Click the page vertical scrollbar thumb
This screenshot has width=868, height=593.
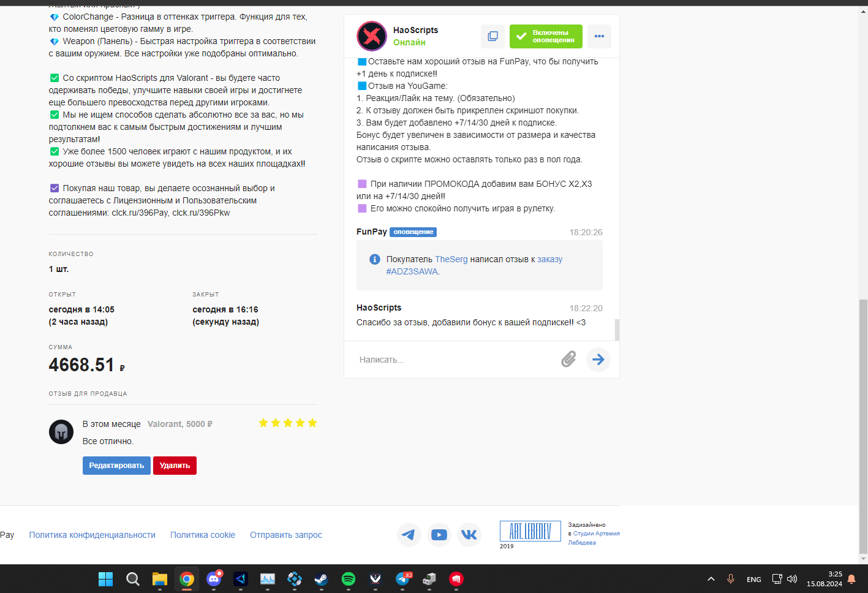click(864, 426)
